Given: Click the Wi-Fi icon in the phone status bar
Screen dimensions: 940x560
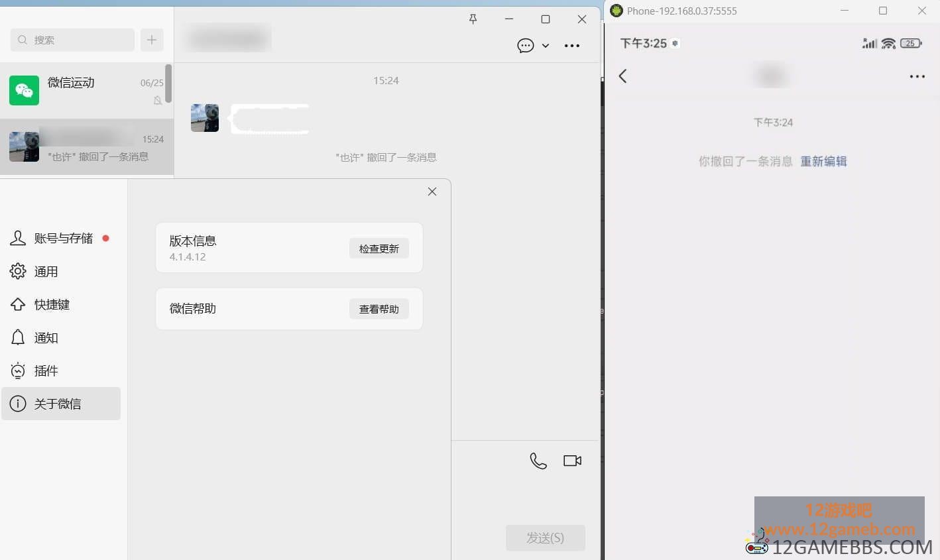Looking at the screenshot, I should pos(888,44).
